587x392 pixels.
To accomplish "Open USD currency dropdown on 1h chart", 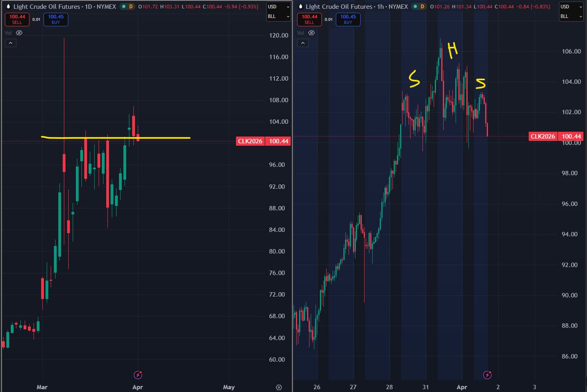I will point(571,7).
